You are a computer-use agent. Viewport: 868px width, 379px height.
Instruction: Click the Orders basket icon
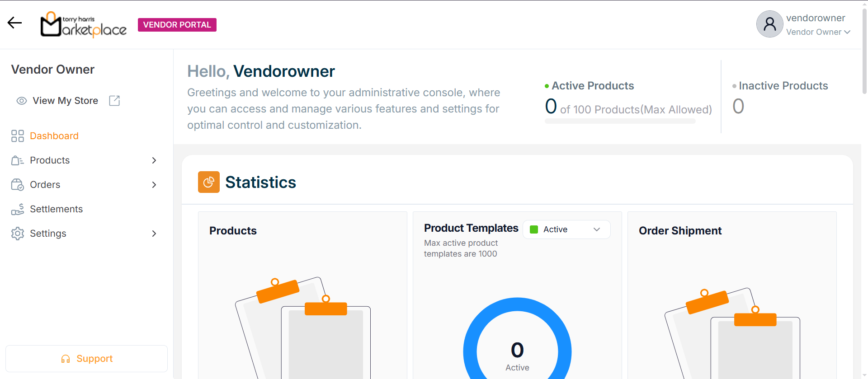pyautogui.click(x=18, y=185)
